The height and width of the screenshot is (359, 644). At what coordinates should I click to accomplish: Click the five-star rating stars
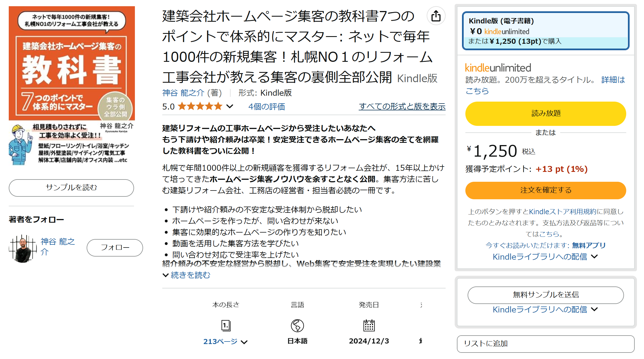(200, 106)
